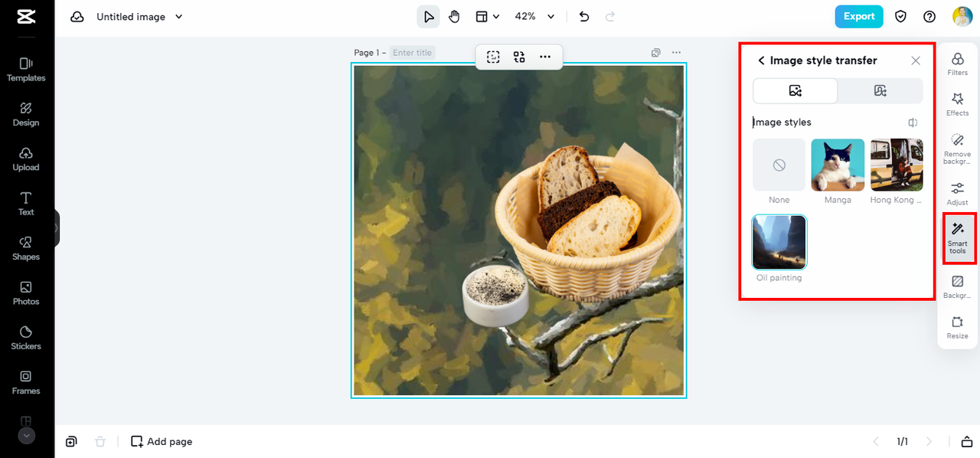
Task: Click the cloud save status icon
Action: [77, 17]
